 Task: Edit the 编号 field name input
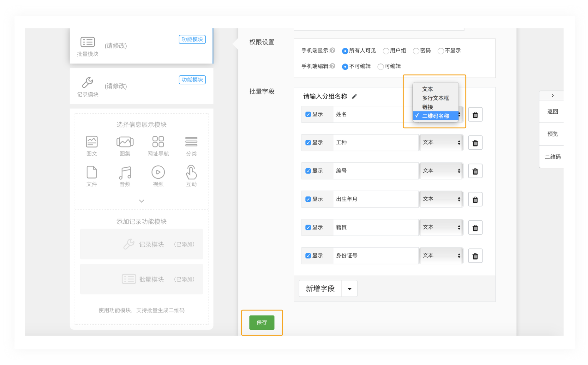(x=376, y=171)
